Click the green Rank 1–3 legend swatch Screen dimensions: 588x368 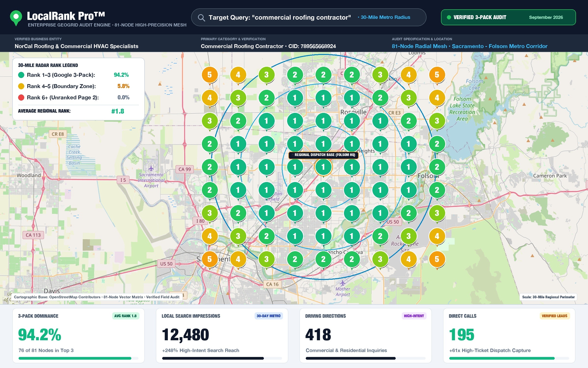[21, 75]
